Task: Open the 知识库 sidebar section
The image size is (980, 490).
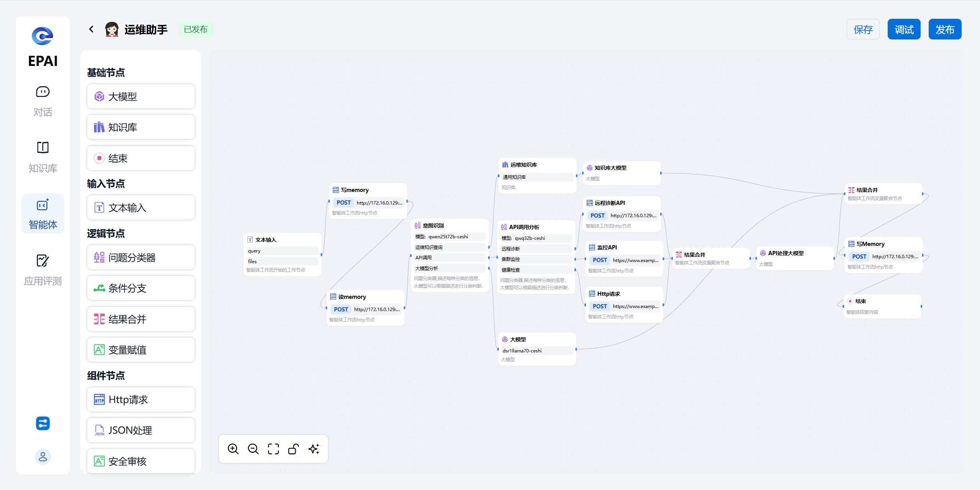Action: 43,157
